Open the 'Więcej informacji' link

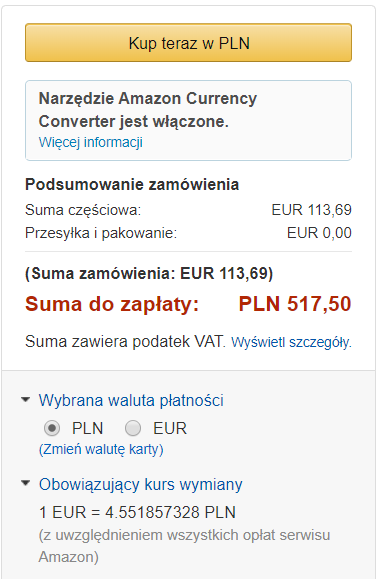coord(91,142)
